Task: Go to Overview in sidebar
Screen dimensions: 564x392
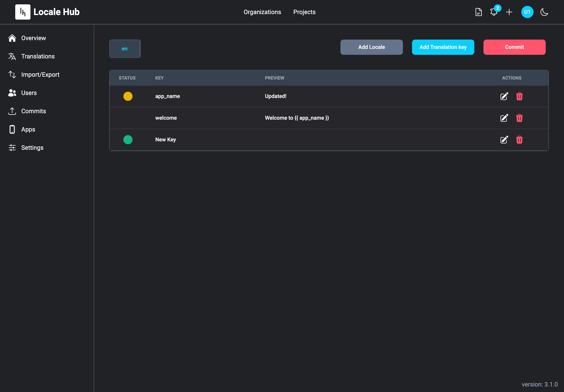Action: (33, 38)
